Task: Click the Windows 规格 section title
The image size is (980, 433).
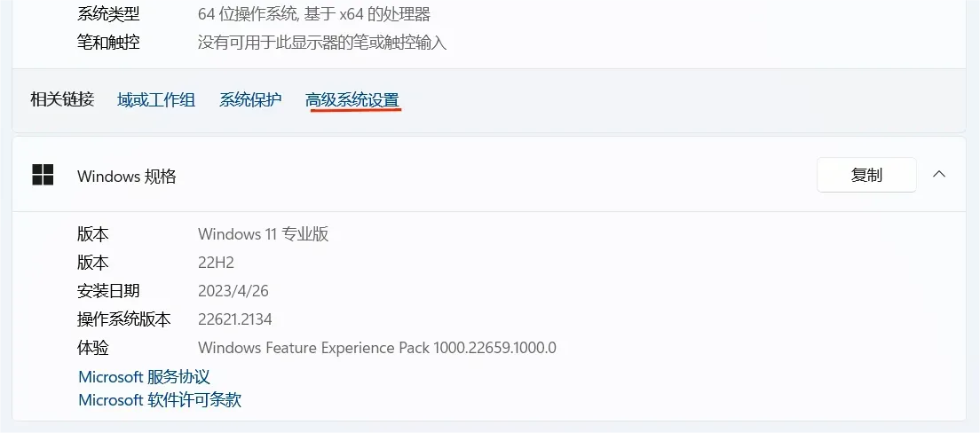Action: tap(127, 177)
